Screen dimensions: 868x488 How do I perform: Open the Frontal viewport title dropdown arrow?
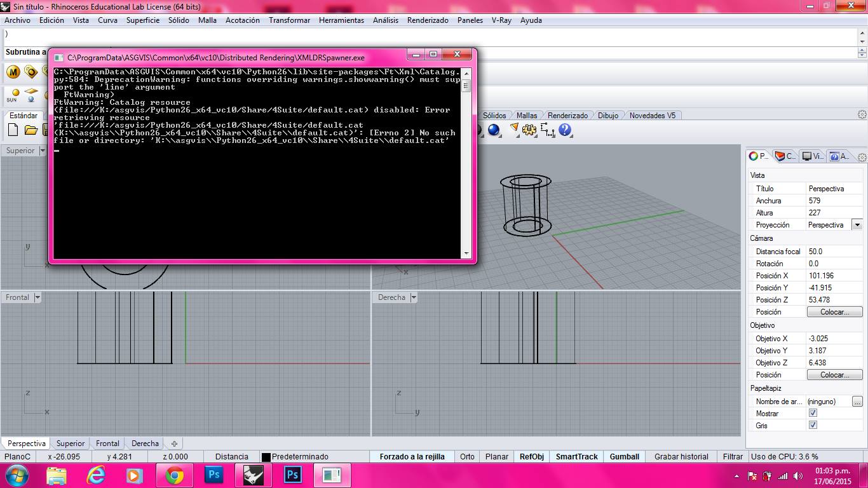pyautogui.click(x=37, y=297)
